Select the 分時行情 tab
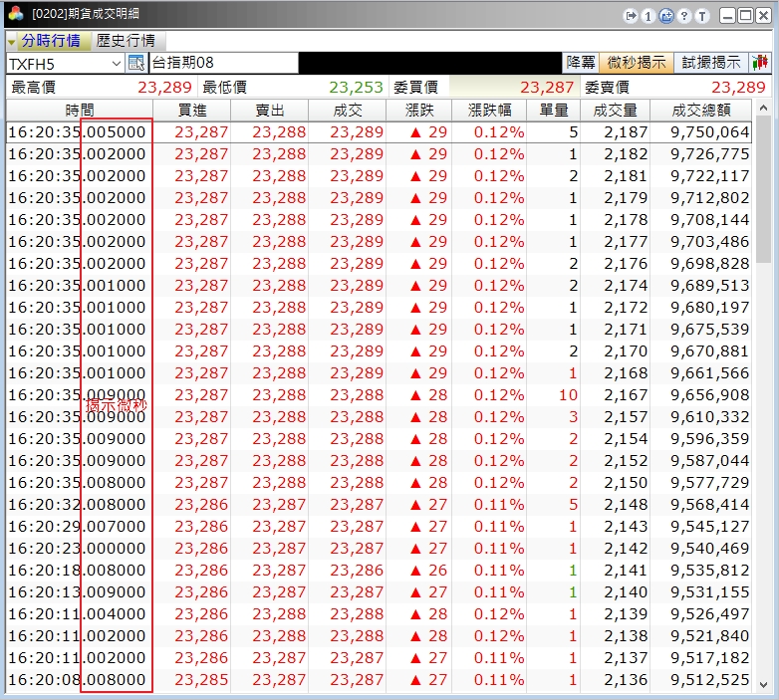Viewport: 779px width, 700px height. point(50,41)
